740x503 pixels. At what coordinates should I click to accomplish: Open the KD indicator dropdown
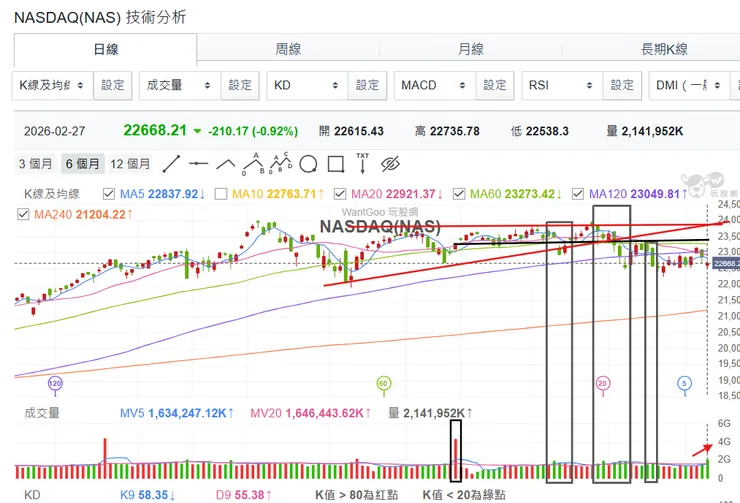307,85
